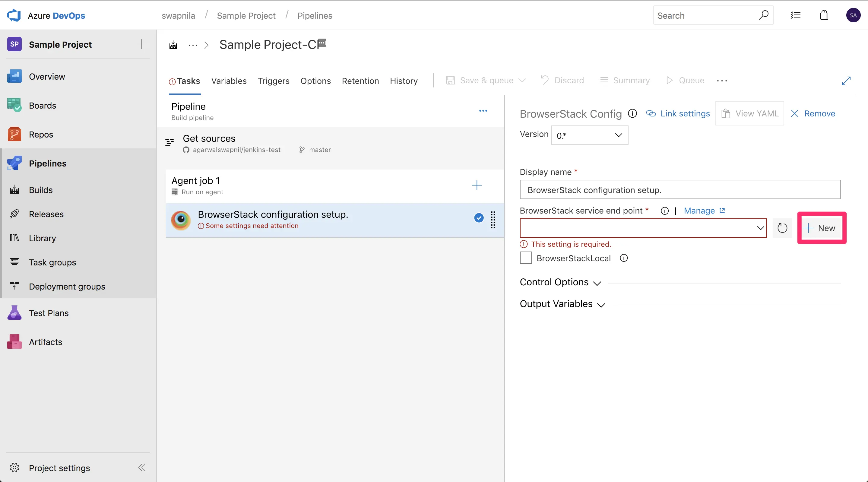Click the search magnifier icon
Screen dimensions: 868x482
coord(763,15)
